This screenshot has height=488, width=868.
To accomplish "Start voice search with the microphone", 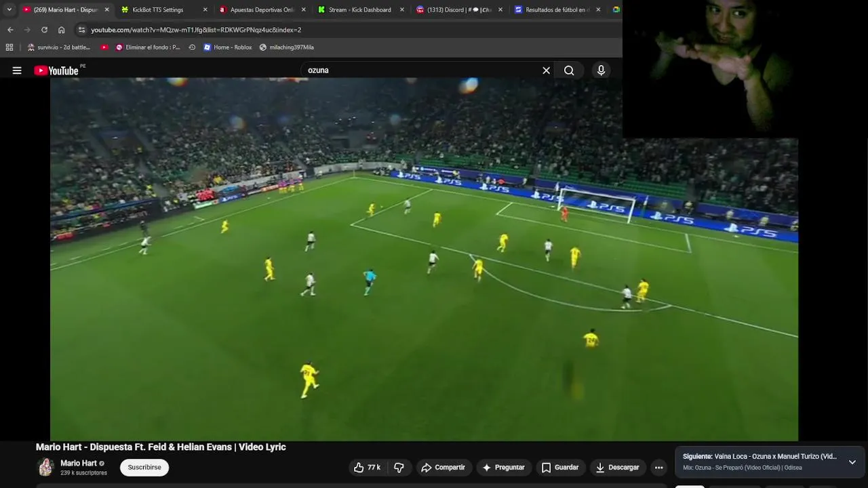I will click(x=601, y=70).
